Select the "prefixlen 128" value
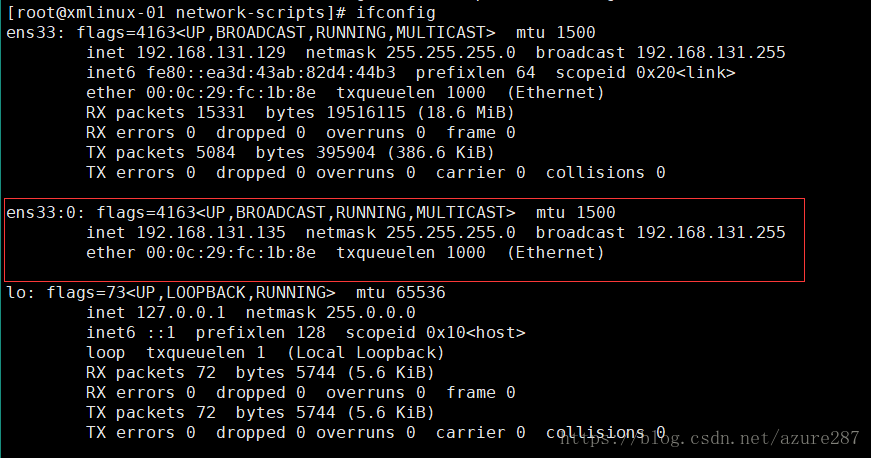Viewport: 871px width, 458px height. [261, 332]
